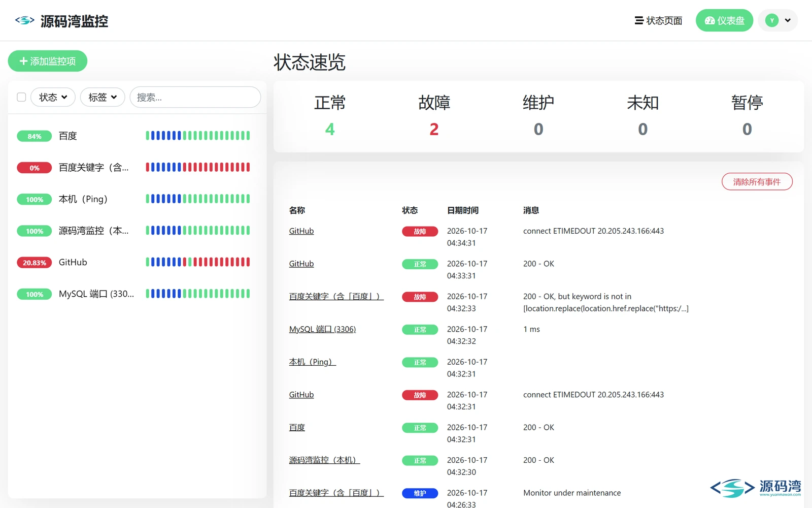This screenshot has width=812, height=508.
Task: Click the 日期时间 column header
Action: pyautogui.click(x=463, y=210)
